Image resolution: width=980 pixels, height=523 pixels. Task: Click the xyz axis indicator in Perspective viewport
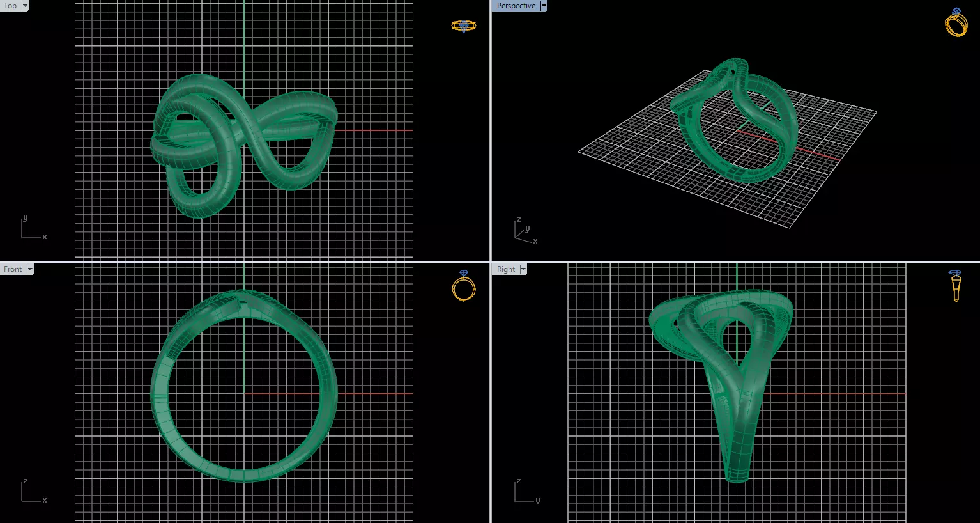click(526, 231)
